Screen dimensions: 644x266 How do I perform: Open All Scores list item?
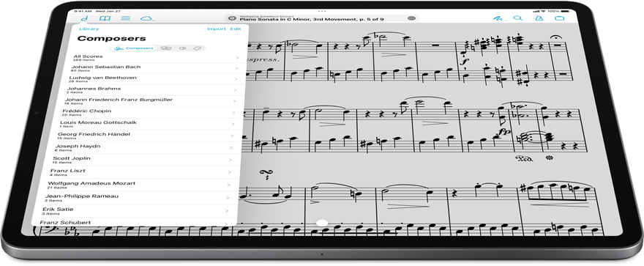[x=156, y=58]
